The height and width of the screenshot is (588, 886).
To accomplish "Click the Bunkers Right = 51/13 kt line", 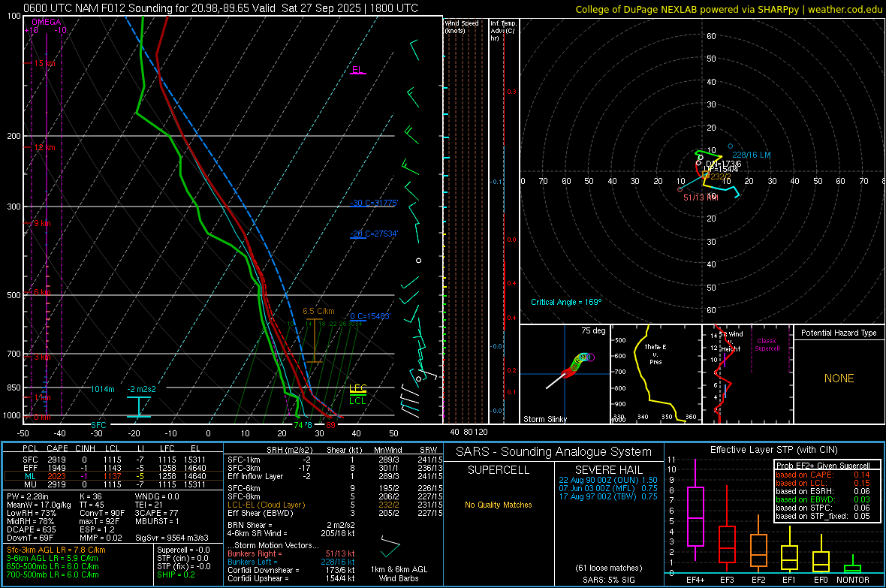I will [291, 553].
